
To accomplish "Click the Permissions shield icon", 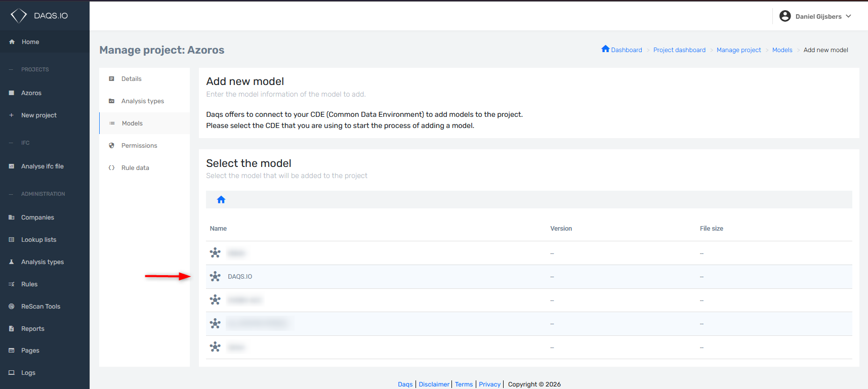I will coord(112,146).
